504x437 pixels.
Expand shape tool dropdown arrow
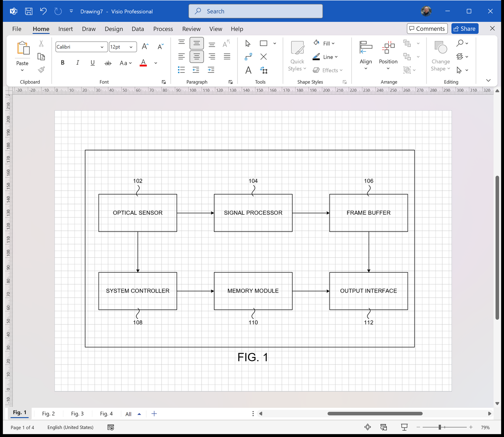(275, 44)
